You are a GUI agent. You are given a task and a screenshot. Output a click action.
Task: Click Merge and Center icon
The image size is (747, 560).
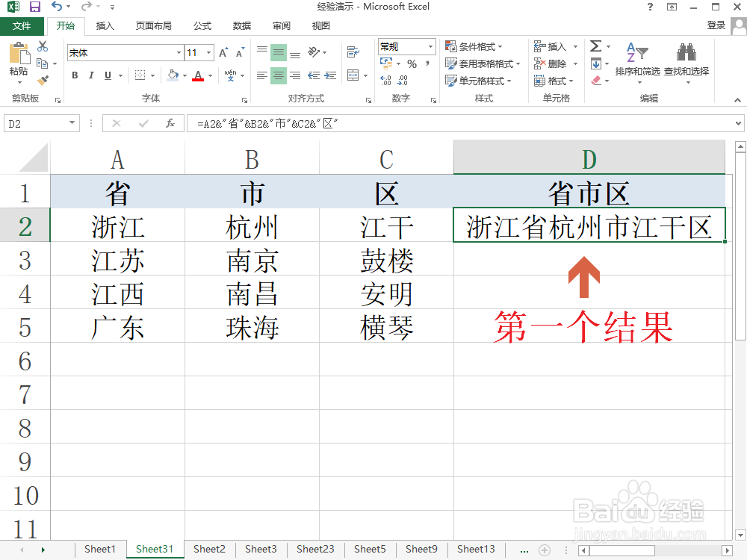point(353,75)
